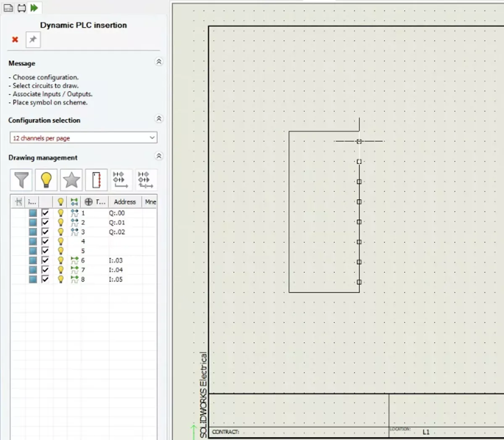Collapse the Configuration selection section
The height and width of the screenshot is (440, 504).
[x=159, y=119]
